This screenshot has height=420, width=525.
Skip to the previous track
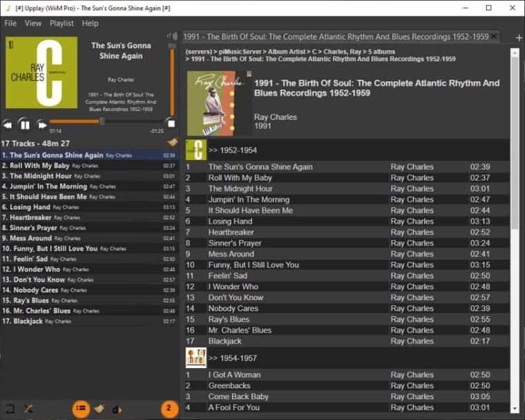coord(8,125)
